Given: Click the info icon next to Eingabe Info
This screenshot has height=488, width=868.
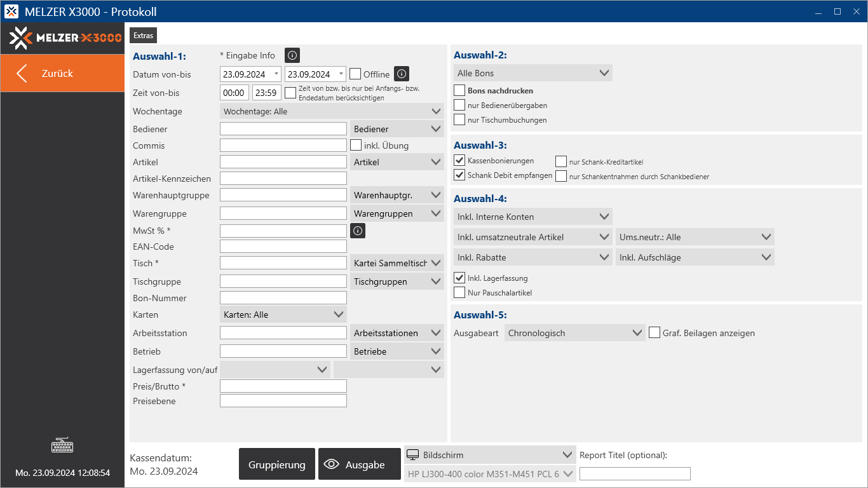Looking at the screenshot, I should click(x=292, y=55).
